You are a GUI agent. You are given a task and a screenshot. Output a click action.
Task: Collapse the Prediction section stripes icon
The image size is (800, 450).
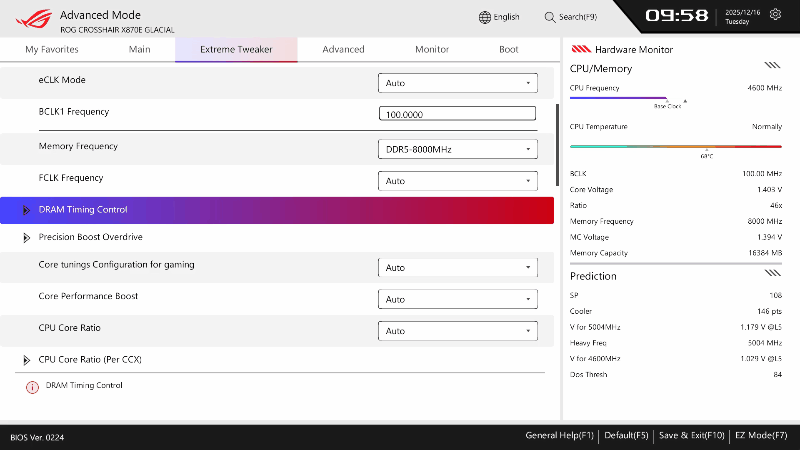[x=772, y=273]
